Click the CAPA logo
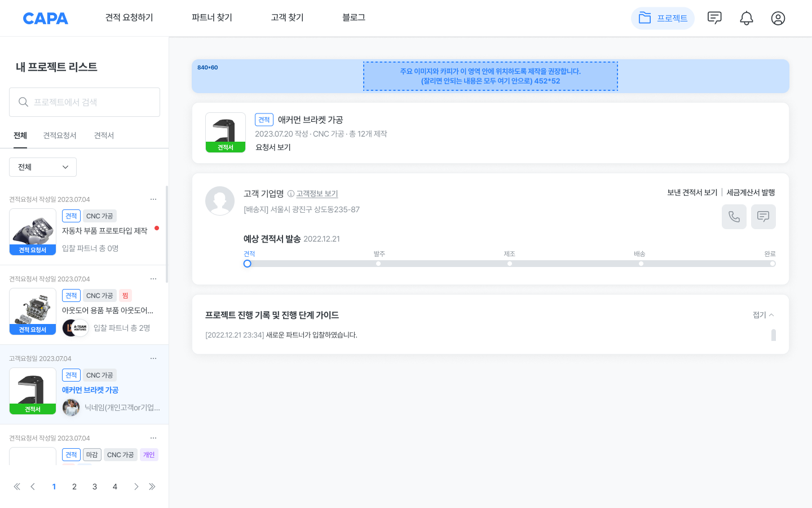The width and height of the screenshot is (812, 508). pos(45,17)
